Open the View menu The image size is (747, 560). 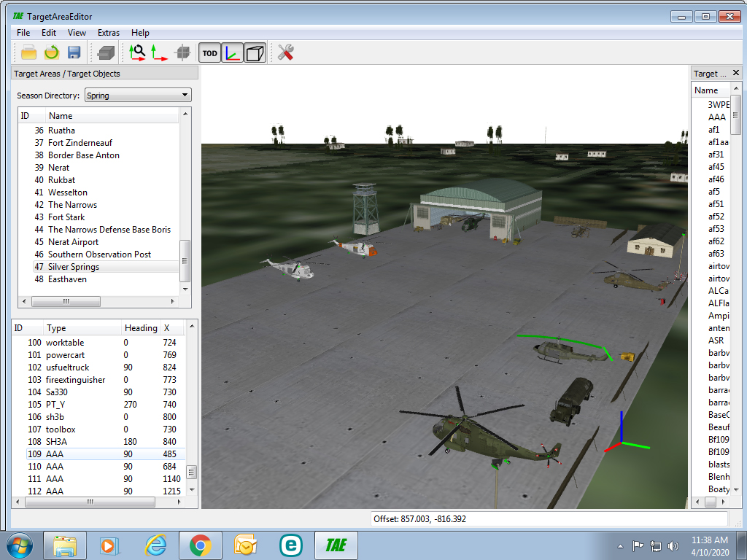[x=77, y=33]
